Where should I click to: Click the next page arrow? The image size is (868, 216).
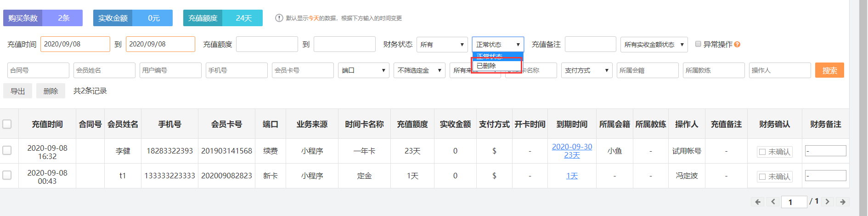(827, 202)
